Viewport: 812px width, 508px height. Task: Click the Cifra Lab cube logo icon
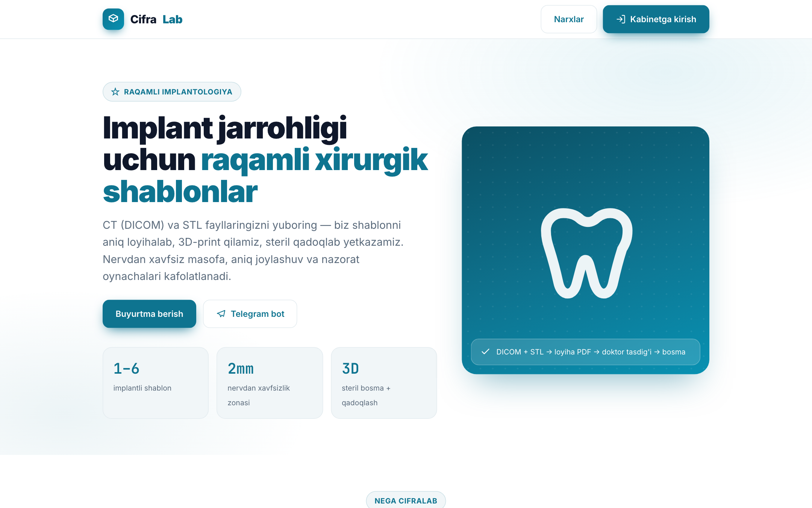tap(113, 19)
